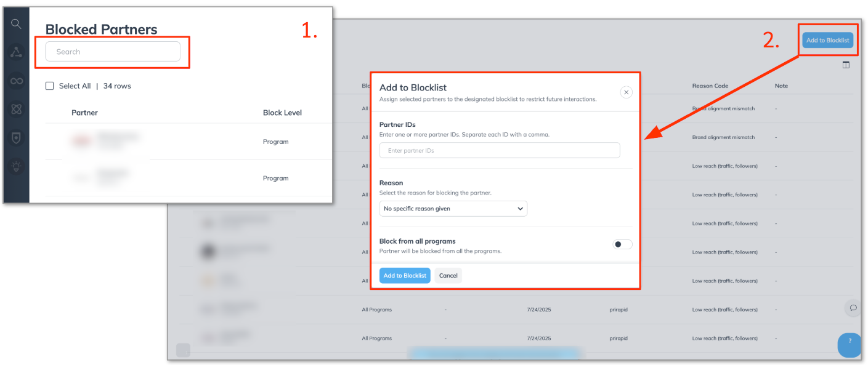
Task: Focus the Enter partner IDs field
Action: pyautogui.click(x=500, y=150)
